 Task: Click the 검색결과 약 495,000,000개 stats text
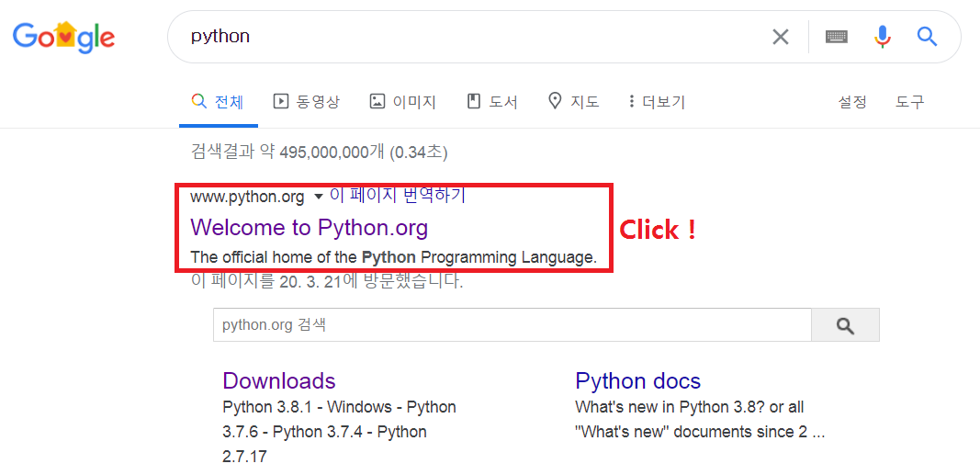[x=319, y=152]
